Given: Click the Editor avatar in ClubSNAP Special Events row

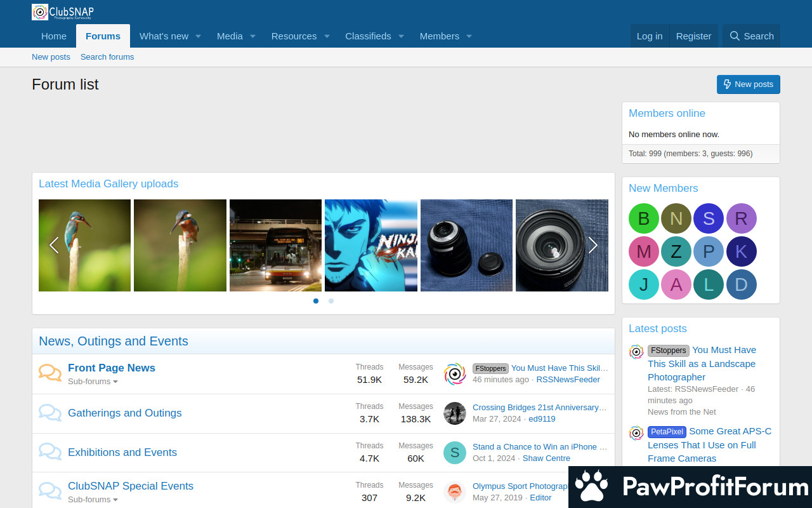Looking at the screenshot, I should [454, 491].
